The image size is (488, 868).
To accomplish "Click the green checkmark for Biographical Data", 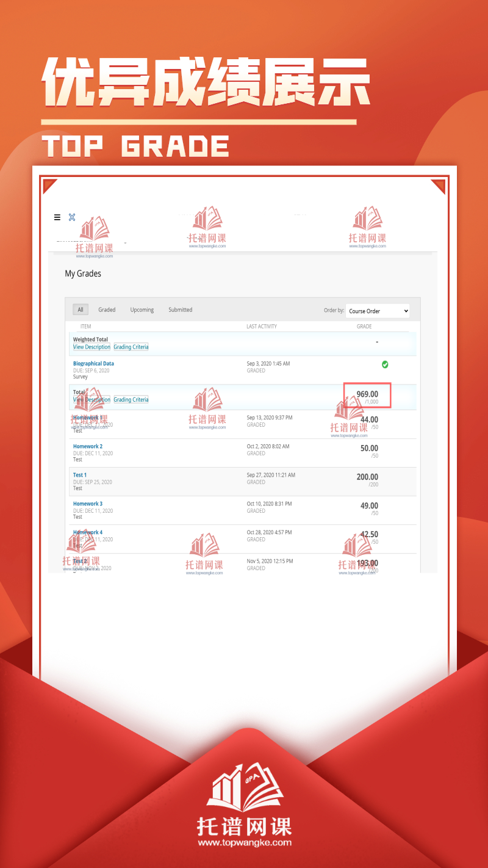I will pos(385,364).
